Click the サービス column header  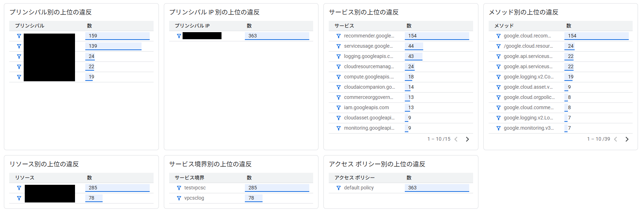(344, 26)
